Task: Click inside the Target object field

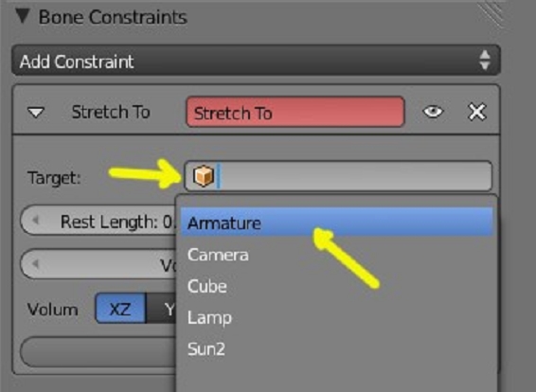Action: pos(338,176)
